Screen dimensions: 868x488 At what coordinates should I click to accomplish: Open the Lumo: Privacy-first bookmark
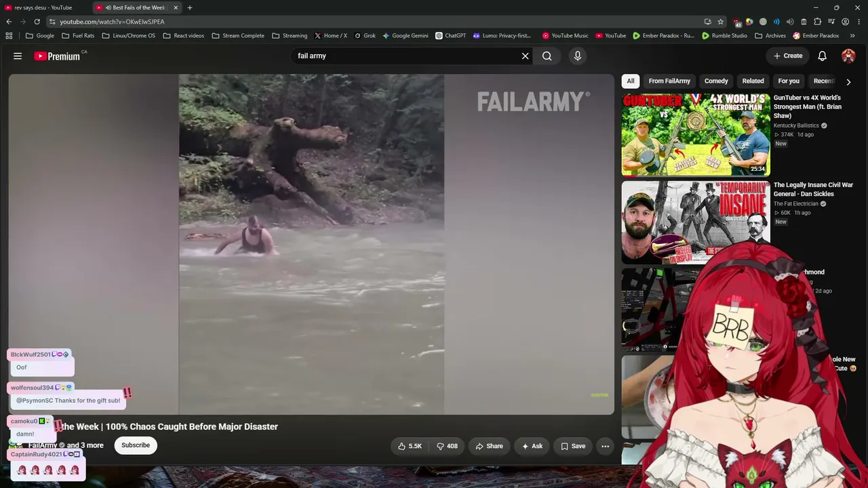point(502,36)
